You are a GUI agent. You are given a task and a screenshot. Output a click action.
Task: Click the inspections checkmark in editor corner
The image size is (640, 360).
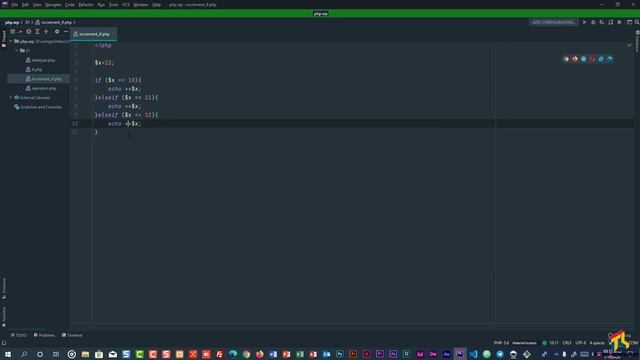coord(629,45)
